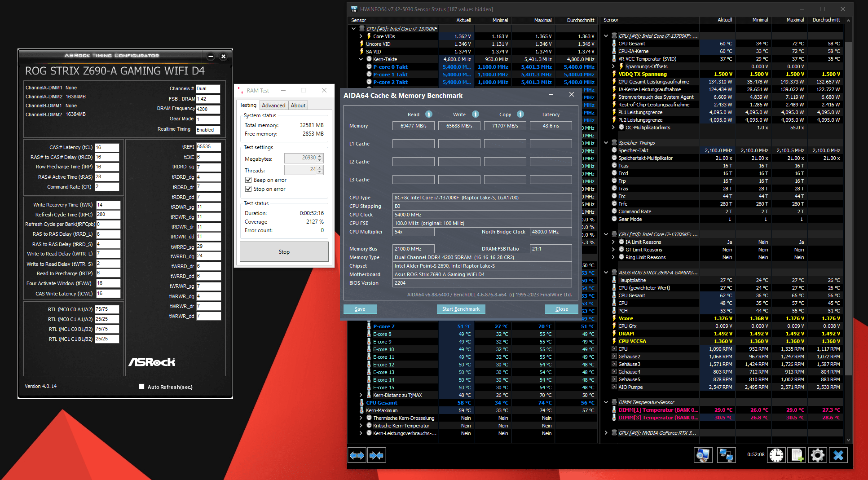Expand the IA Limit Reasons node
The height and width of the screenshot is (480, 868).
click(613, 242)
